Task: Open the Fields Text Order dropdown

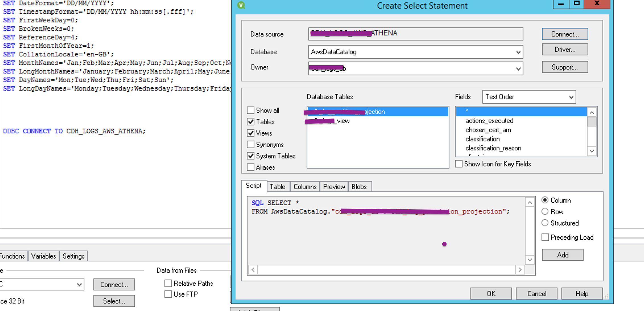Action: [571, 97]
